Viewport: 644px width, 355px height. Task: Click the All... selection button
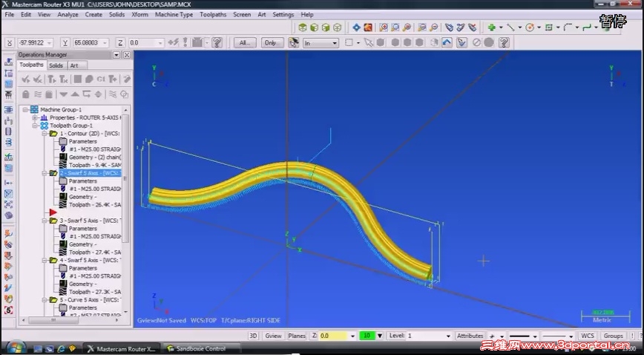pyautogui.click(x=245, y=43)
